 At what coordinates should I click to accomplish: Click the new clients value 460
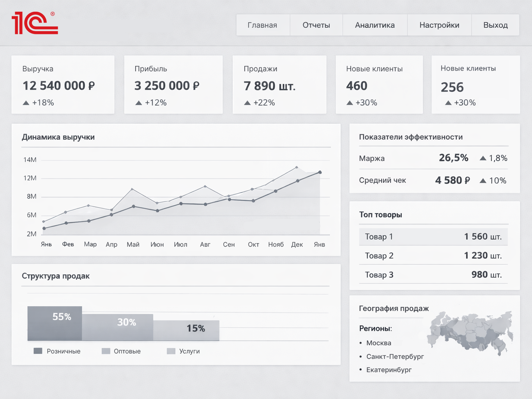click(357, 86)
